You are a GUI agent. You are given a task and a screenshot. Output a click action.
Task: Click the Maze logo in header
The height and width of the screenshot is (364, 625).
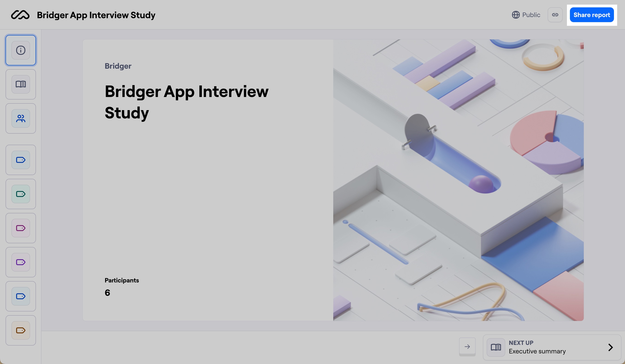(20, 15)
